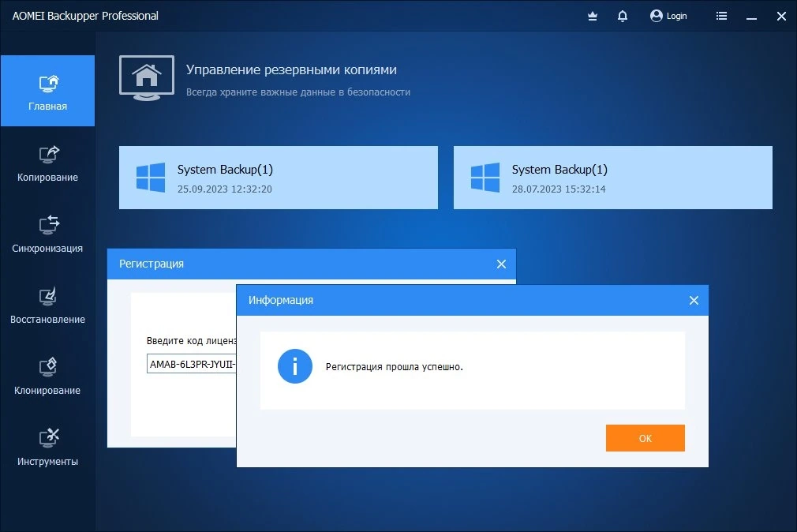Open the Главная home sidebar section
This screenshot has height=532, width=797.
point(47,91)
